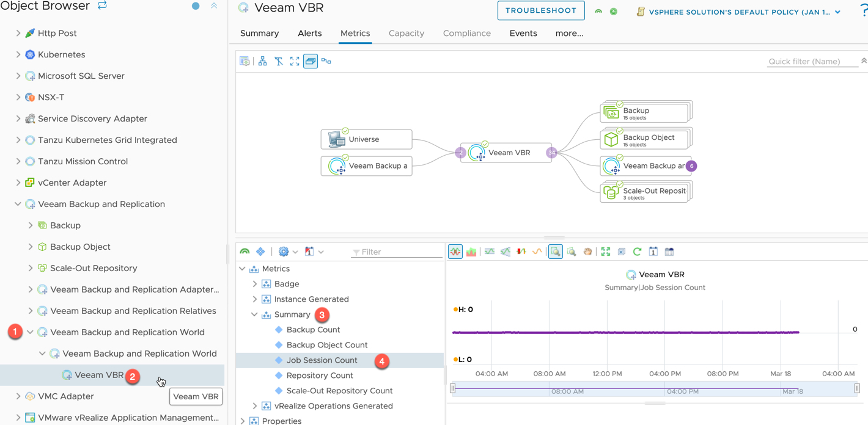
Task: Collapse the Veeam Backup and Replication World node
Action: (x=31, y=332)
